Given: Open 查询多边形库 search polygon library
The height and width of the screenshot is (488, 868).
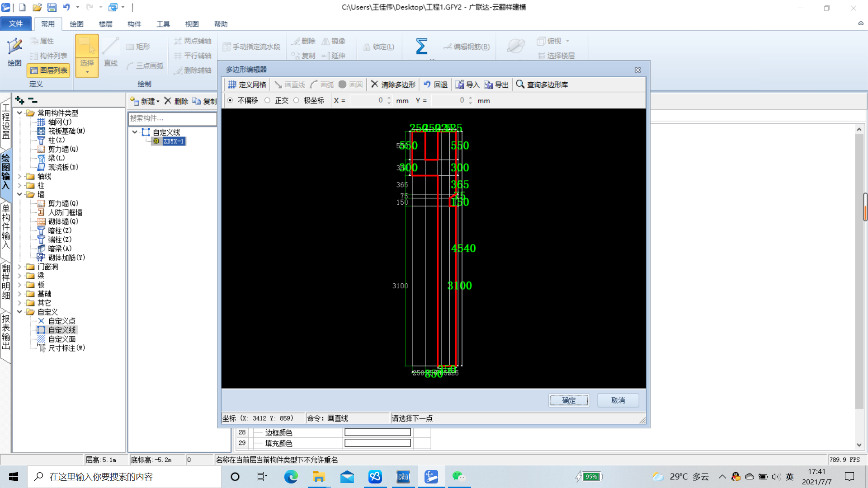Looking at the screenshot, I should coord(542,84).
